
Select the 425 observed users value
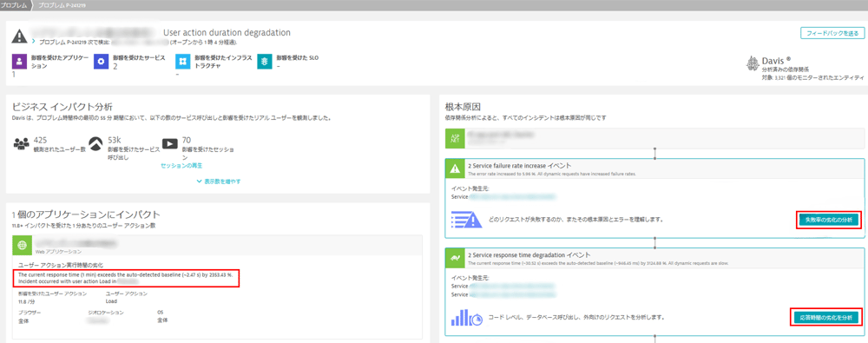(x=41, y=140)
